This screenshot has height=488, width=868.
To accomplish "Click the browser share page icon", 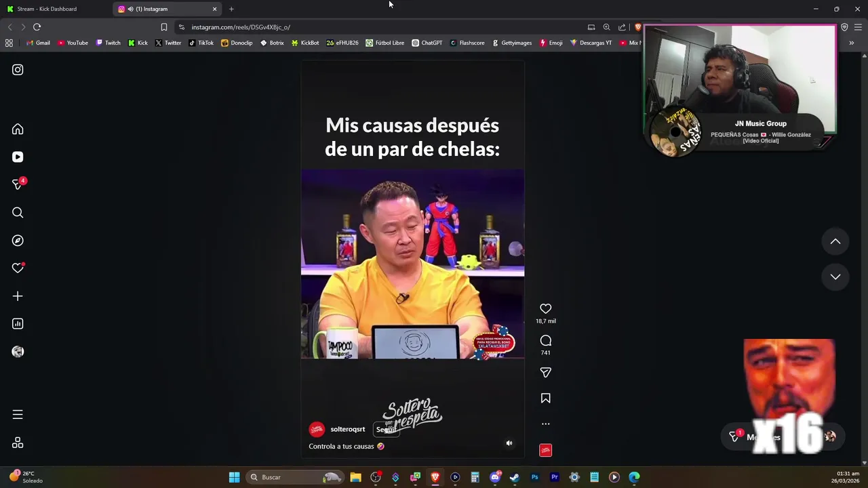I will click(622, 27).
